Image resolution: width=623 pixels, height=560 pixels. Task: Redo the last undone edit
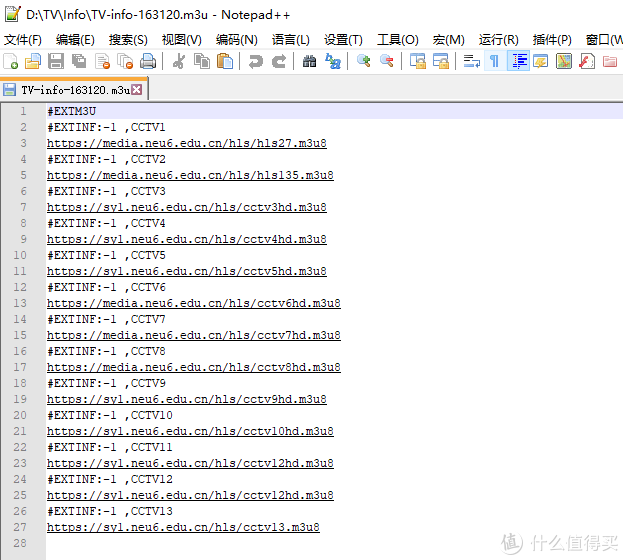[279, 62]
